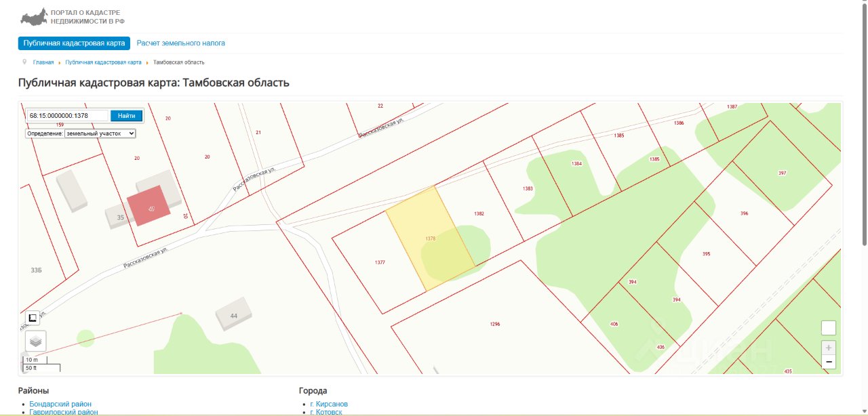Screen dimensions: 868x416
Task: Open the map layers switcher
Action: tap(36, 341)
